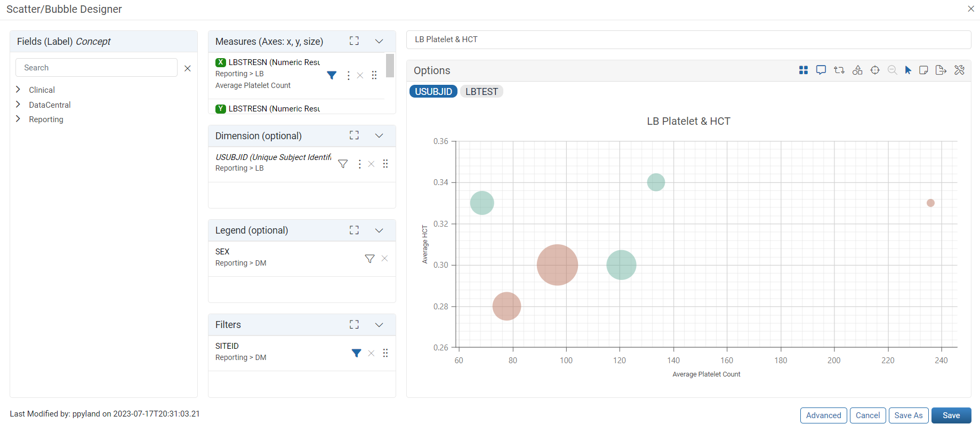Click the swap axes arrows icon
The width and height of the screenshot is (980, 432).
[839, 70]
